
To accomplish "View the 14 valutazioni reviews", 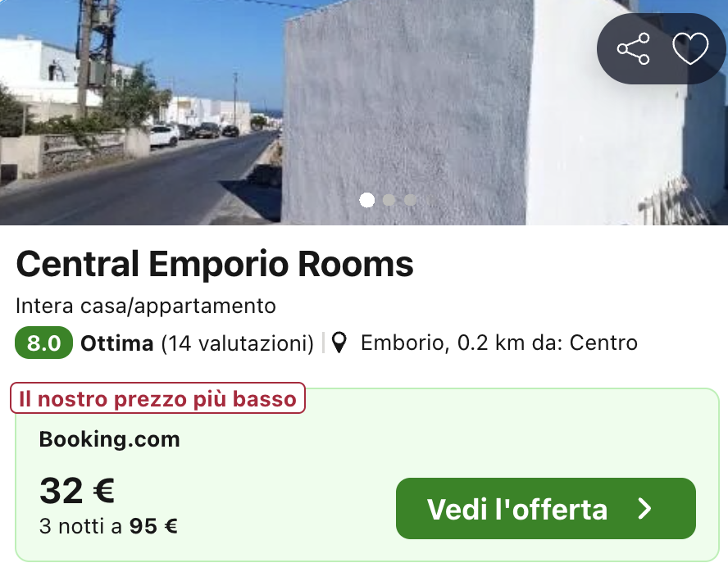I will [237, 343].
